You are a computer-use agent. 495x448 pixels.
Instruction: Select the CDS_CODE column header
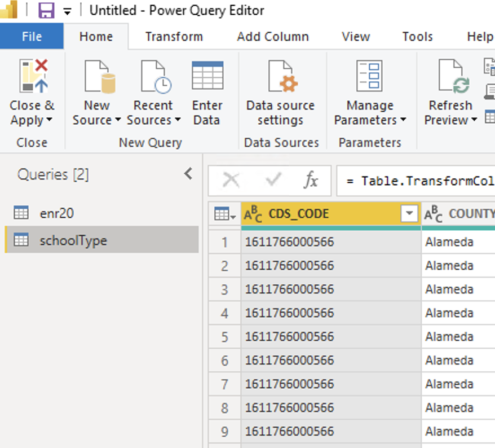(x=331, y=214)
